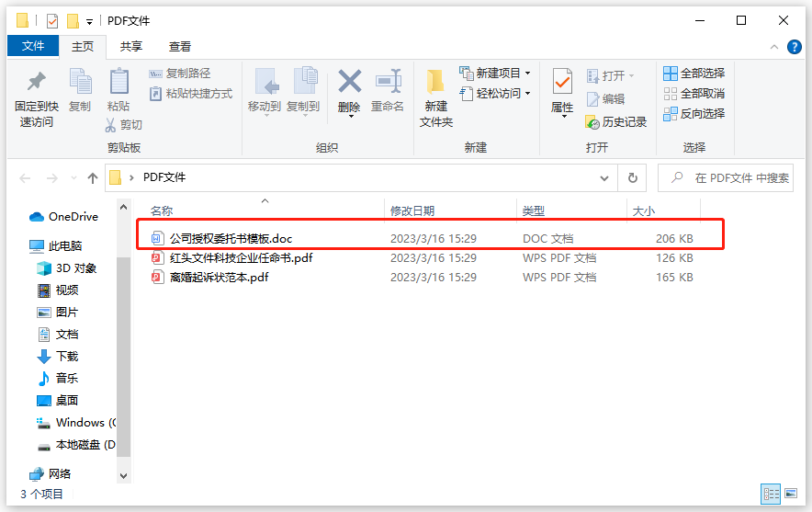Open the New item (新建项目) dropdown
812x512 pixels.
pyautogui.click(x=494, y=74)
